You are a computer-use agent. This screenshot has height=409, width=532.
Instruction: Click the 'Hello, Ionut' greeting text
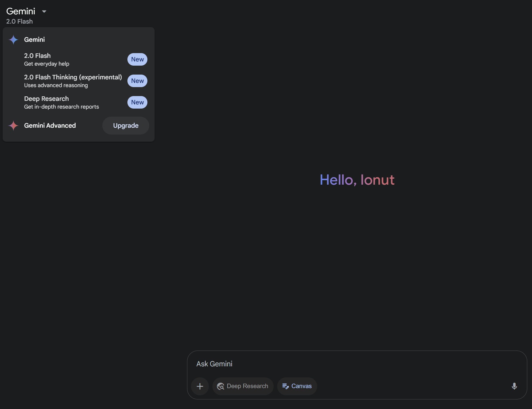(357, 180)
